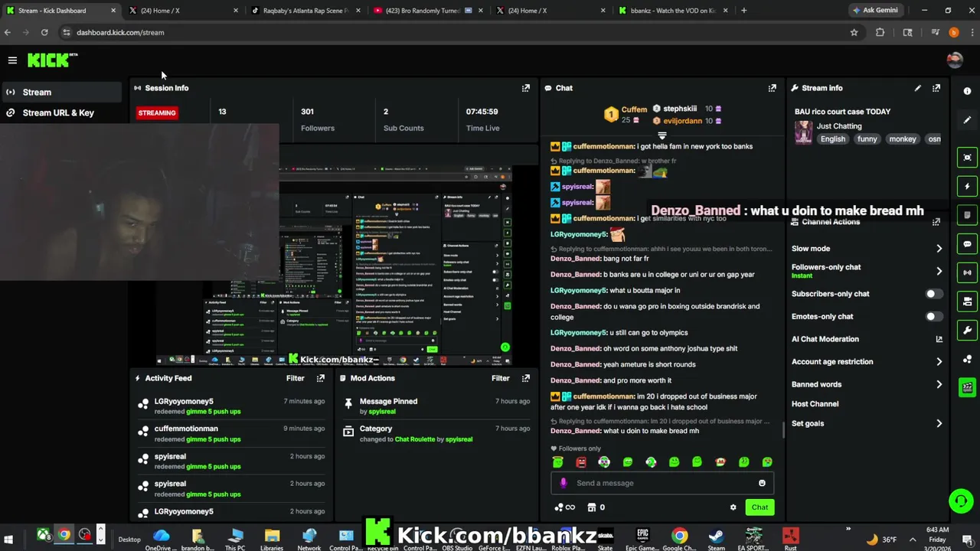Click the green Chat send button
The height and width of the screenshot is (551, 980).
click(759, 507)
